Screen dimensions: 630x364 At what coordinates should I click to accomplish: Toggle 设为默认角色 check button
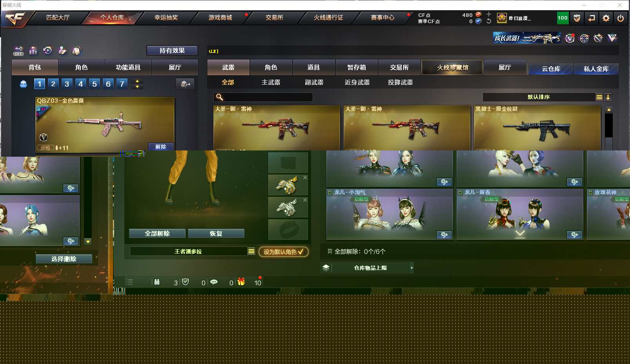(283, 252)
